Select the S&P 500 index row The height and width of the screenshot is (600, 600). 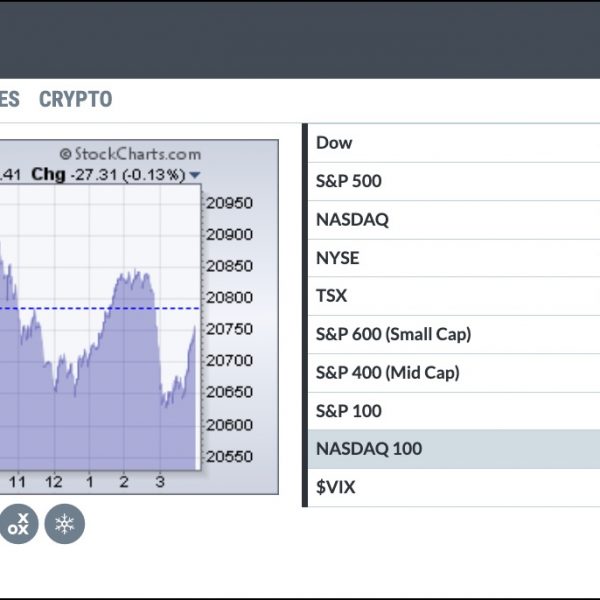[x=454, y=181]
